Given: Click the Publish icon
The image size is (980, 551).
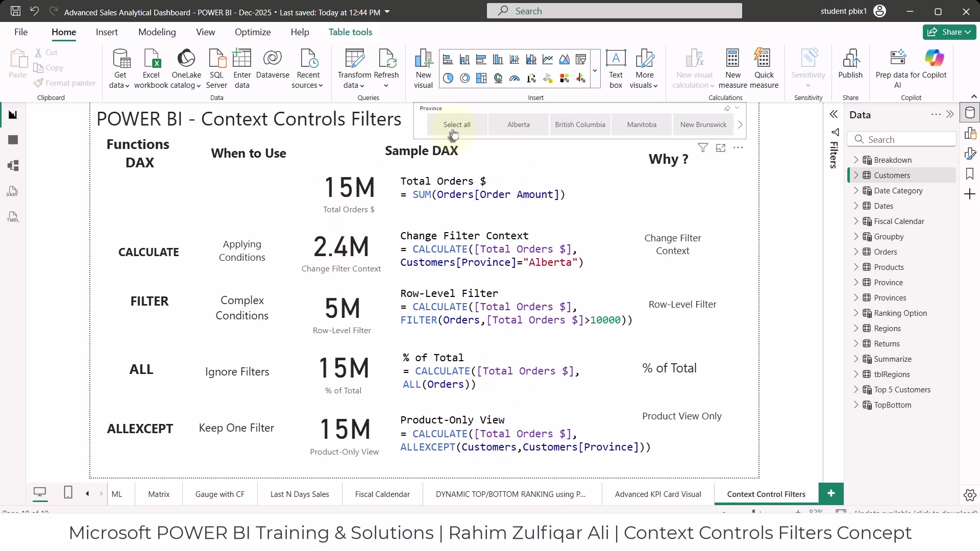Looking at the screenshot, I should tap(850, 64).
